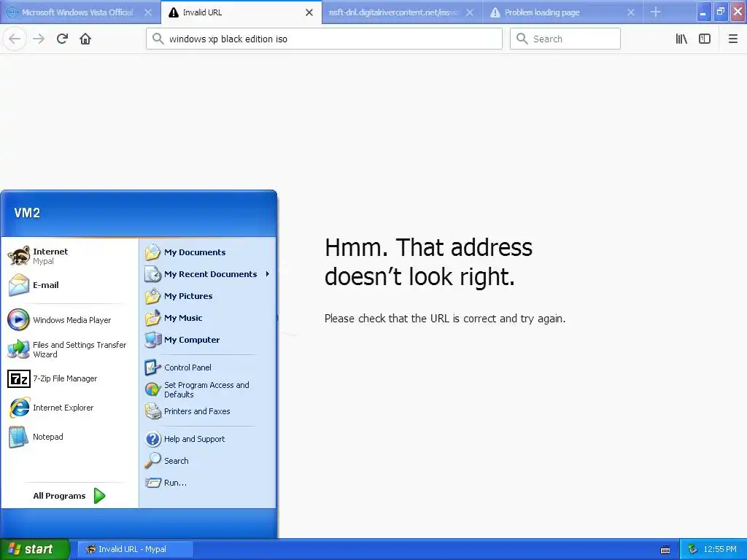Open Search from Start menu

(208, 461)
